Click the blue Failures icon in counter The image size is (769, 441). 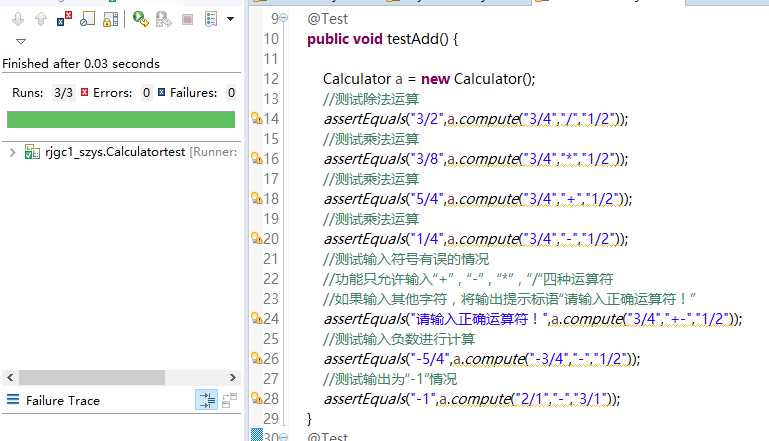click(161, 92)
